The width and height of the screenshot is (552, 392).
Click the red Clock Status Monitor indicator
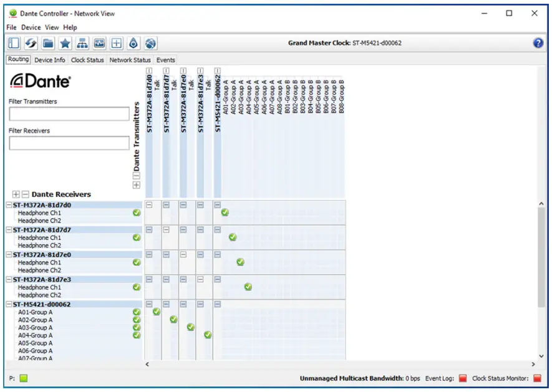tap(537, 378)
